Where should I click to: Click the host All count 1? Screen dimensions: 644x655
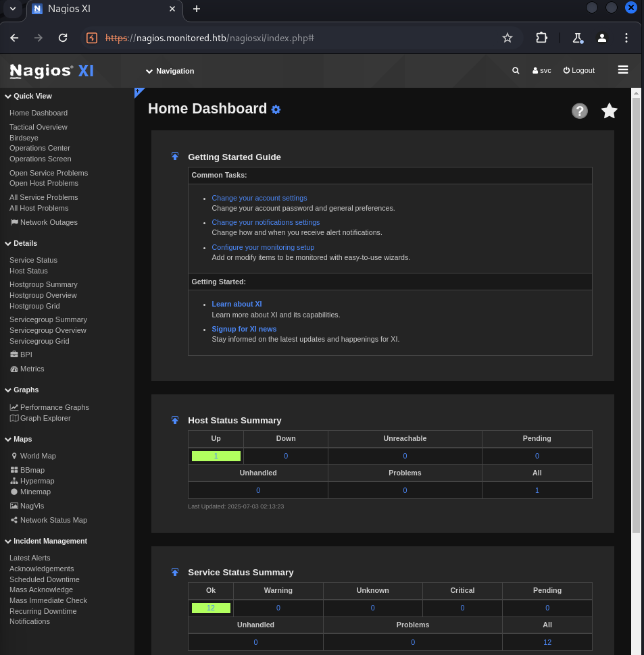(537, 490)
